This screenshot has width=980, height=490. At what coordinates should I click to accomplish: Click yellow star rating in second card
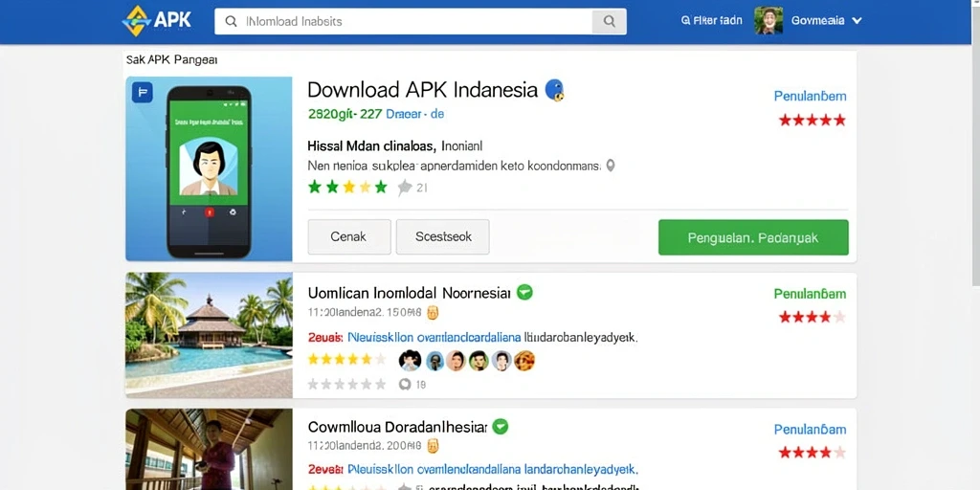[346, 360]
